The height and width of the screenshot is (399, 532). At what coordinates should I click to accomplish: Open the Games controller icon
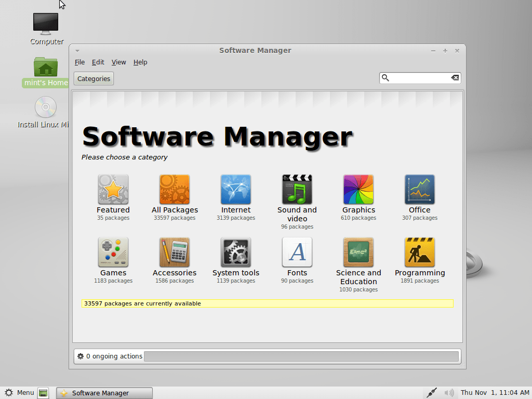(113, 252)
